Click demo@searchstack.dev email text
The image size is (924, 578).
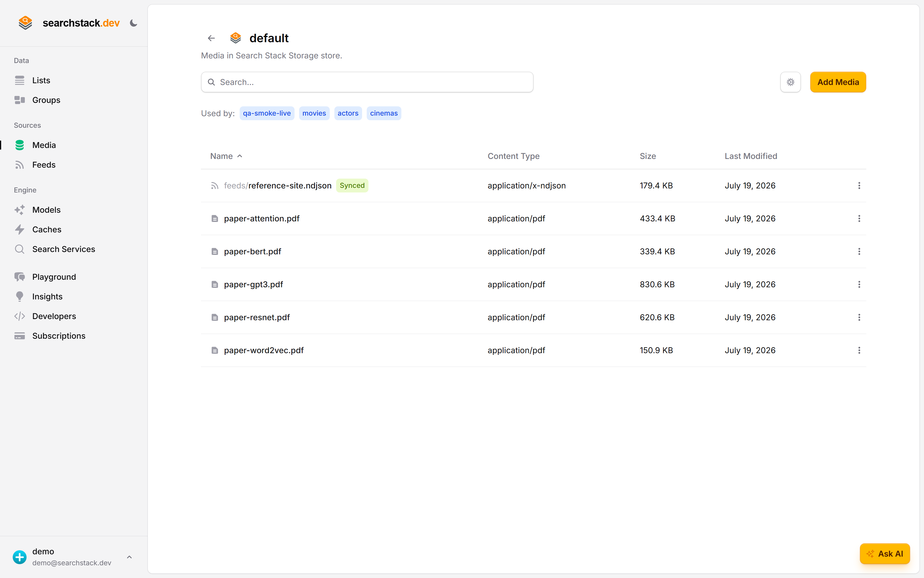point(72,563)
